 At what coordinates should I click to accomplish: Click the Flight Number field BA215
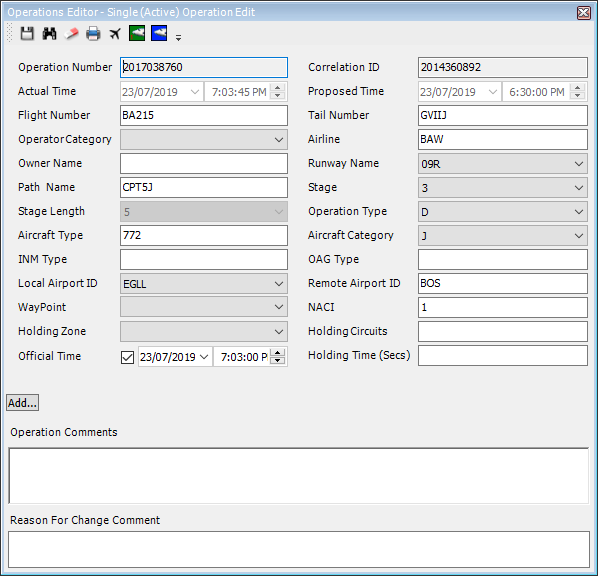(204, 115)
